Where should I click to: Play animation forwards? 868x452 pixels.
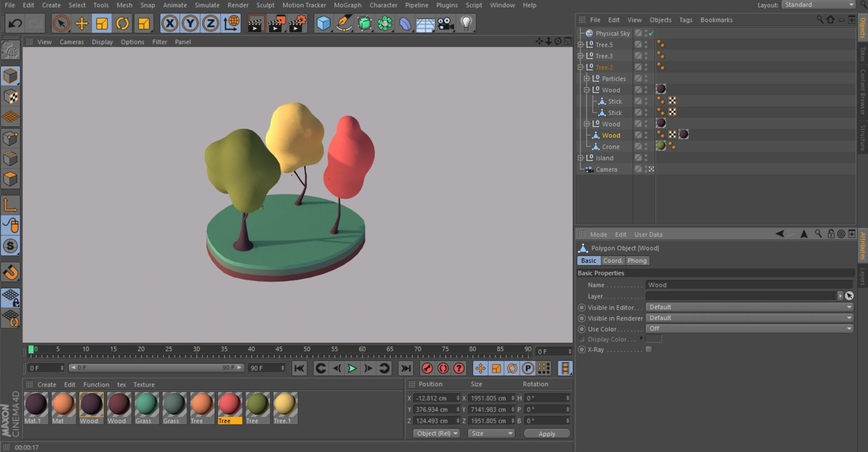(352, 368)
